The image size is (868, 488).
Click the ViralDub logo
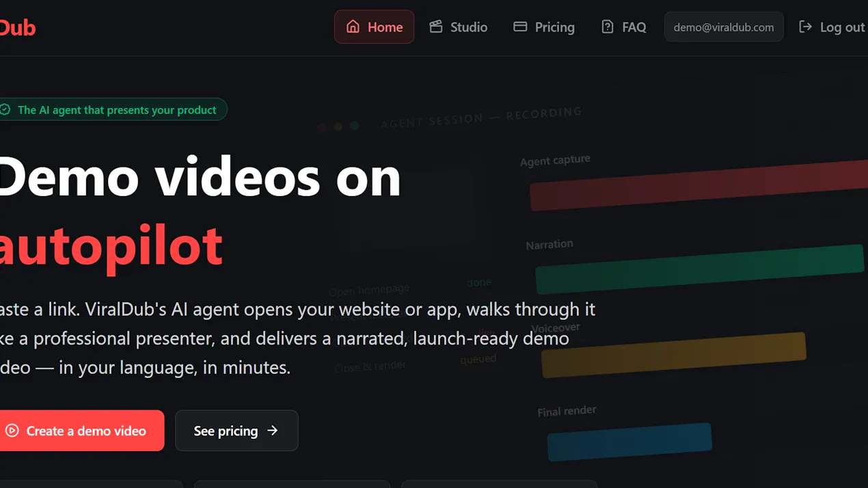[x=16, y=27]
